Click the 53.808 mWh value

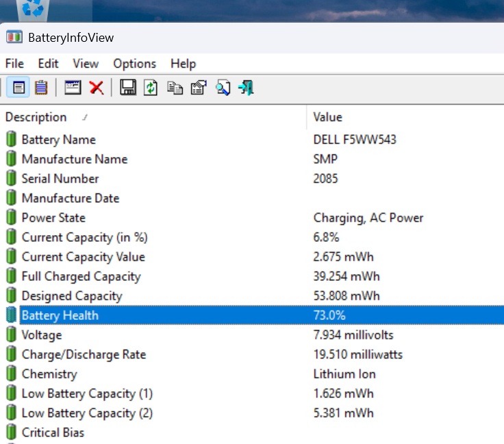[346, 295]
